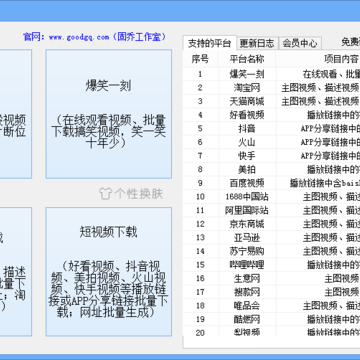Select the 美拍 platform cell
Viewport: 360px width, 360px height.
pos(247,169)
